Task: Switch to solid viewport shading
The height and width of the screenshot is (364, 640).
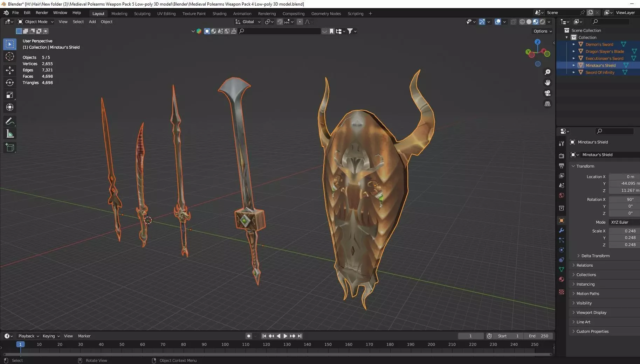Action: coord(529,22)
